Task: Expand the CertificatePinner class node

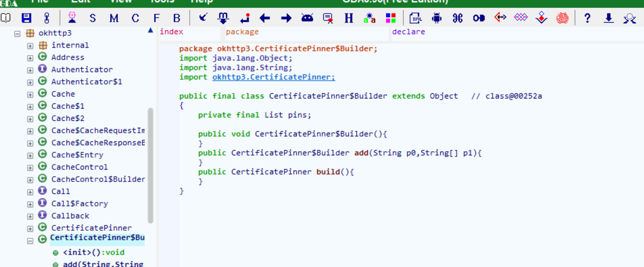Action: tap(30, 229)
